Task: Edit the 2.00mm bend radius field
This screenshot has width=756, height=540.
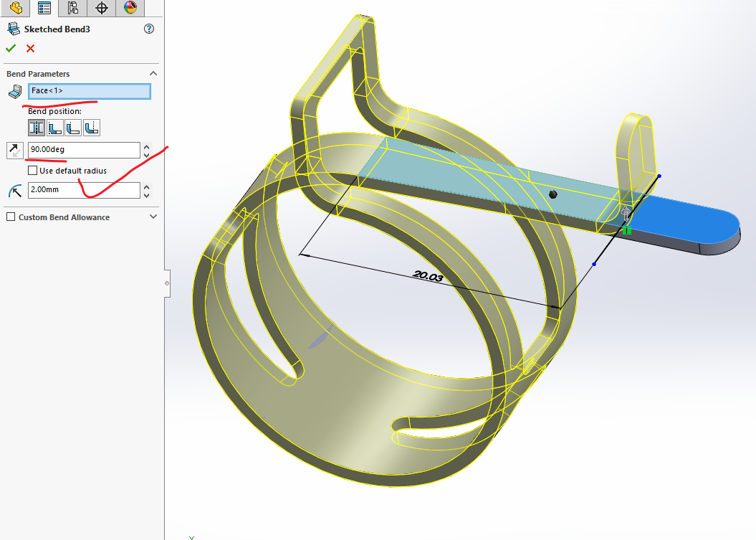Action: pyautogui.click(x=84, y=190)
